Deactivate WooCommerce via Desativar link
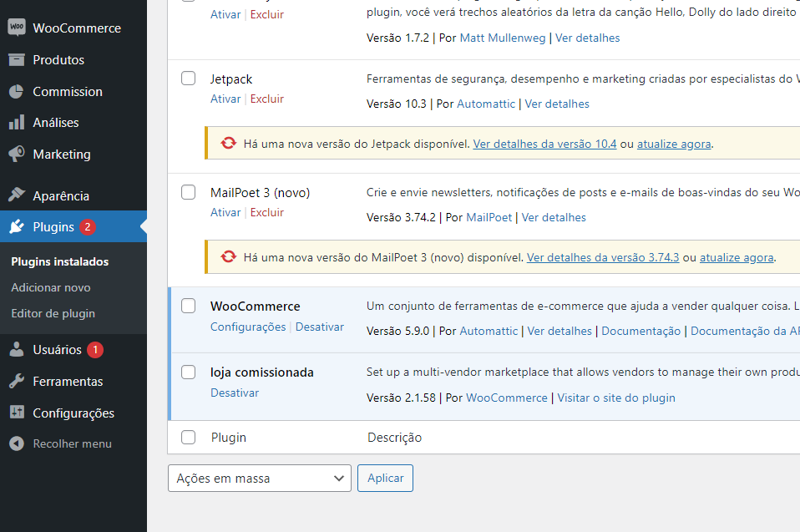Viewport: 800px width, 532px height. tap(319, 327)
